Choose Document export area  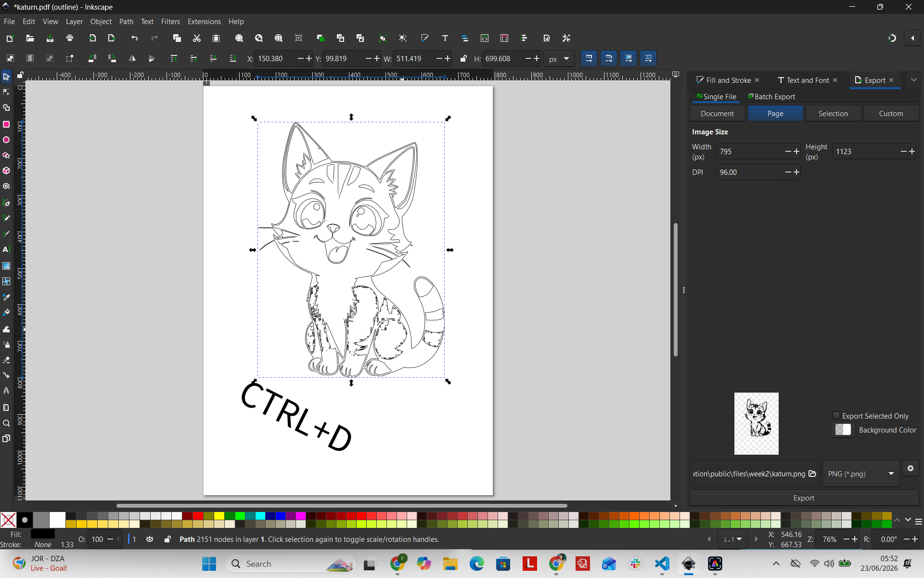point(717,113)
